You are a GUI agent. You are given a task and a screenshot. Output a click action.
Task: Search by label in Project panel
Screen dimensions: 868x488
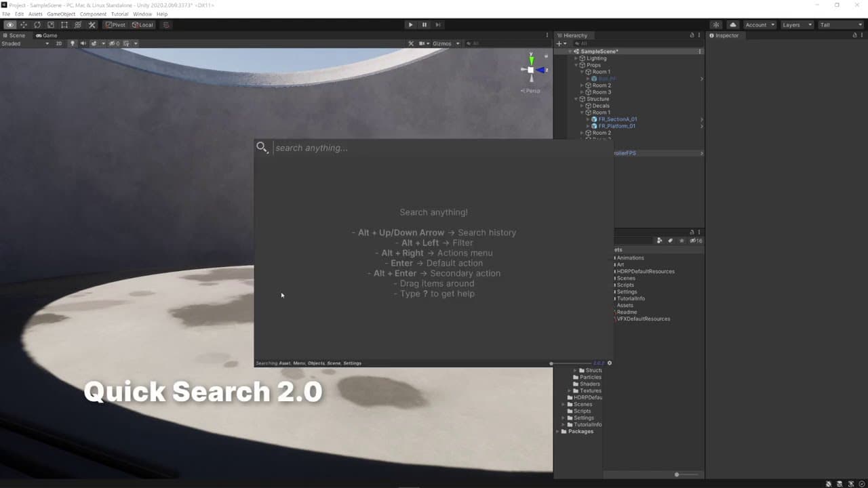tap(671, 241)
